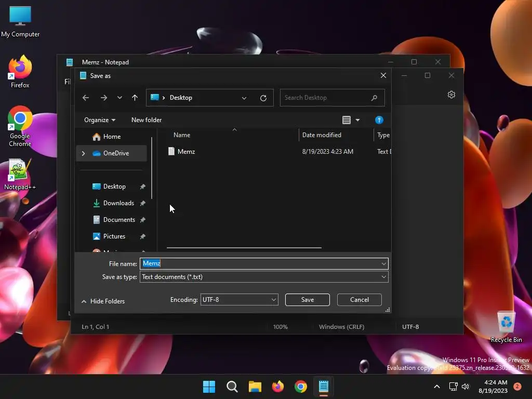This screenshot has height=399, width=532.
Task: Click Ln 1, Col 1 in status bar
Action: pos(96,327)
